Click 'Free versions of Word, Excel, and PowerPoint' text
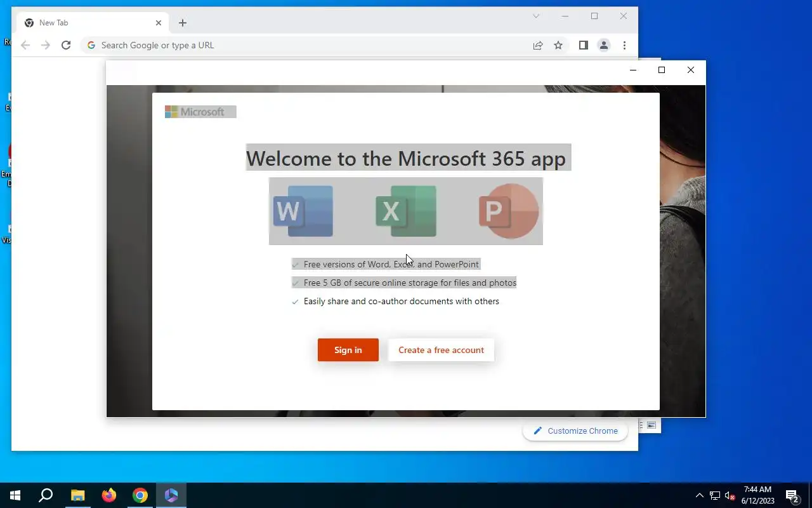 pos(391,264)
